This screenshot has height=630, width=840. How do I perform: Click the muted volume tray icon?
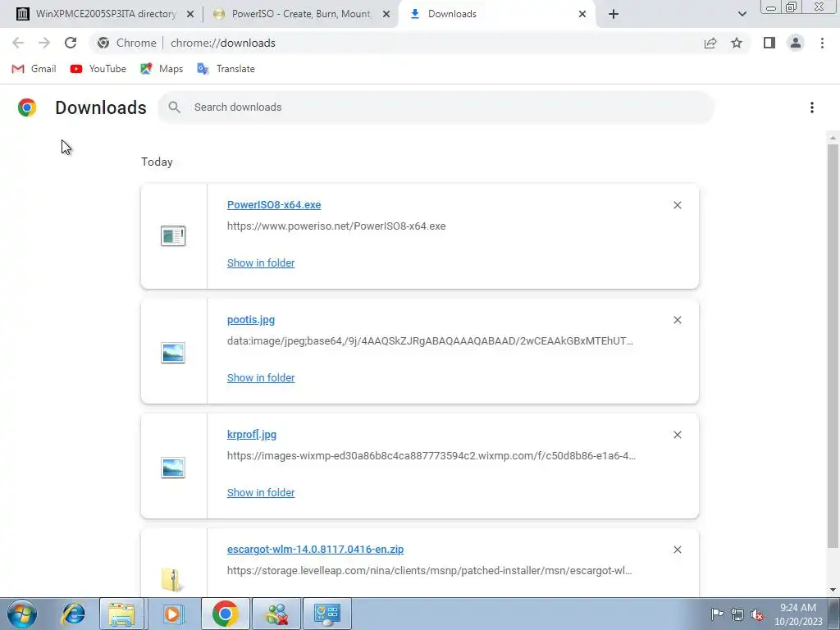click(x=757, y=614)
